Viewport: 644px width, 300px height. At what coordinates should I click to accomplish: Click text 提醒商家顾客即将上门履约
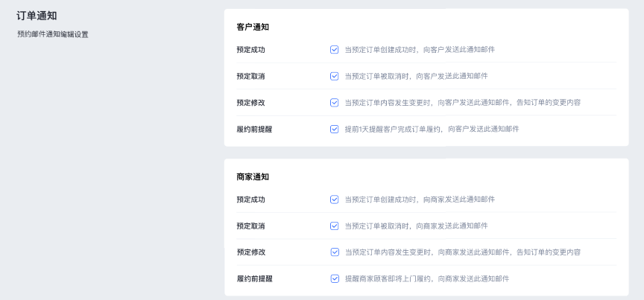(388, 278)
